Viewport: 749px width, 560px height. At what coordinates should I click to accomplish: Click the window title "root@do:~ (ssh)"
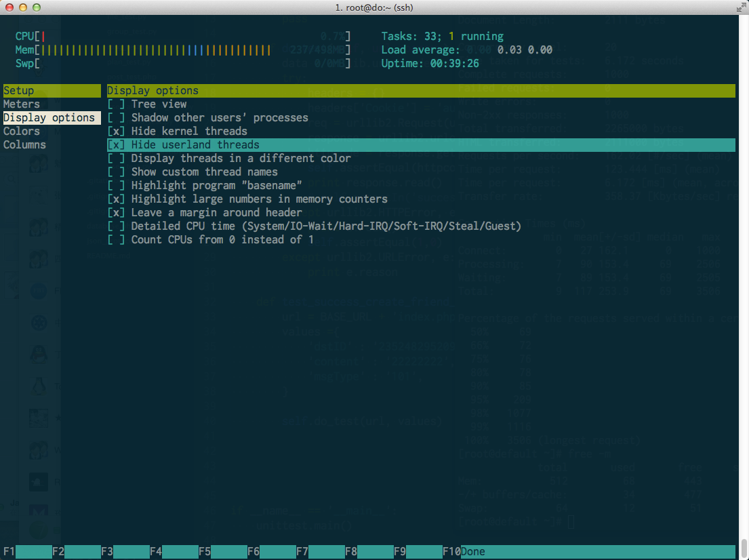coord(374,7)
